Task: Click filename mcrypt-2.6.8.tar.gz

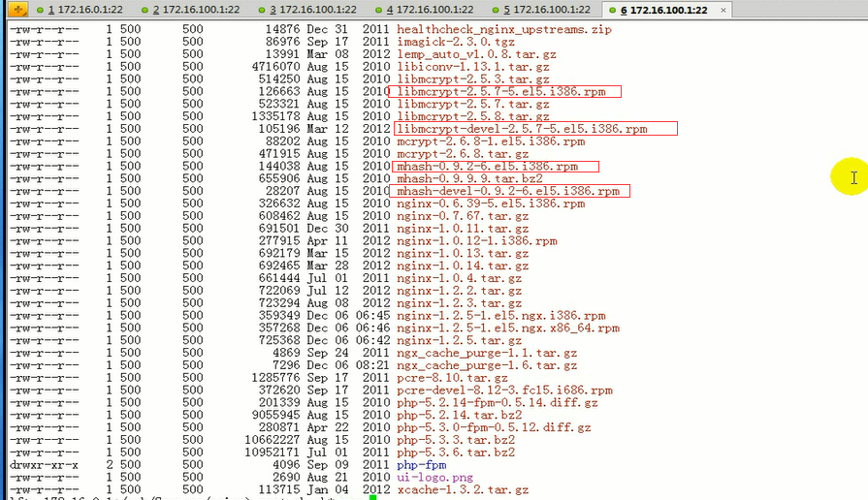Action: click(x=463, y=154)
